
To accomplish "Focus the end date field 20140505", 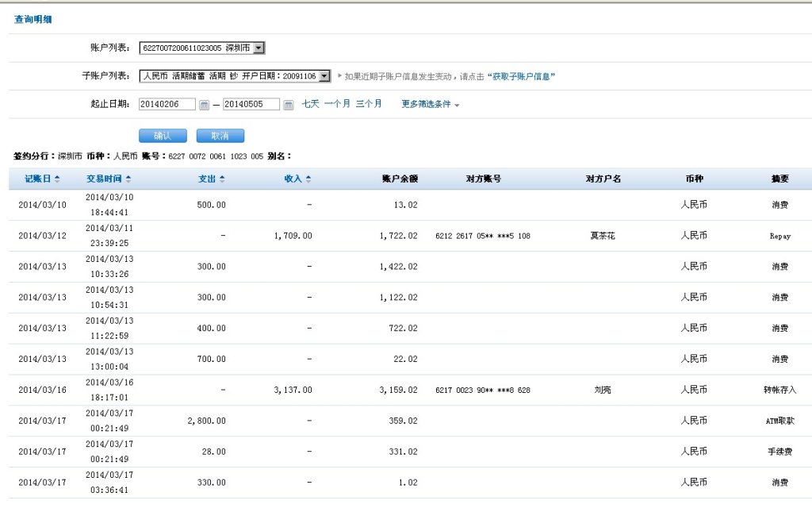I will [x=251, y=105].
